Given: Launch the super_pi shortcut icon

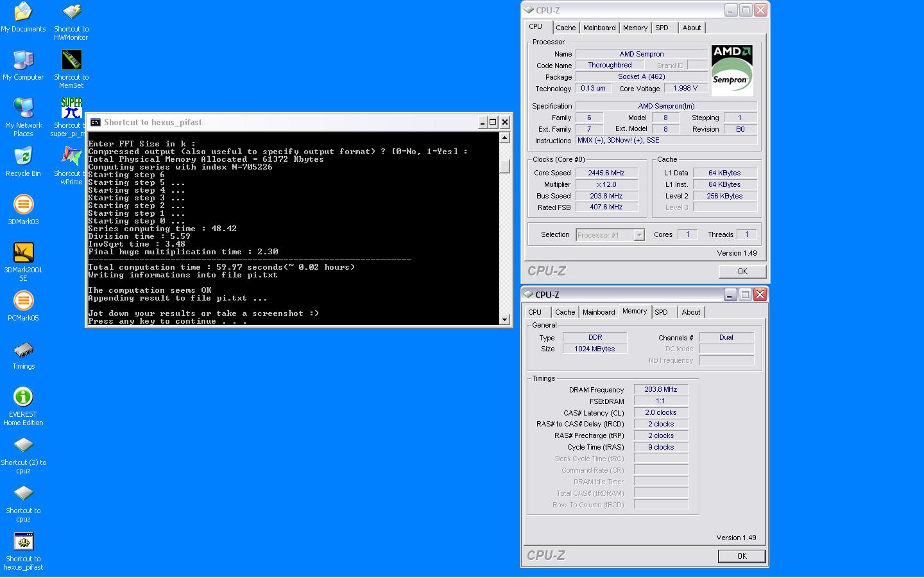Looking at the screenshot, I should (x=71, y=108).
